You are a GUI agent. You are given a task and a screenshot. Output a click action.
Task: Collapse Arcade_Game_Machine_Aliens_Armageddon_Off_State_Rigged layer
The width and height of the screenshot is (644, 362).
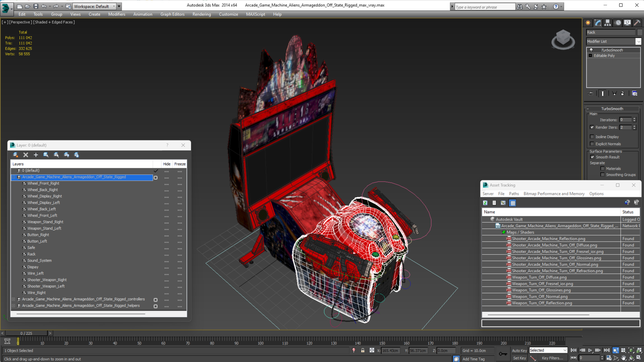[x=14, y=177]
